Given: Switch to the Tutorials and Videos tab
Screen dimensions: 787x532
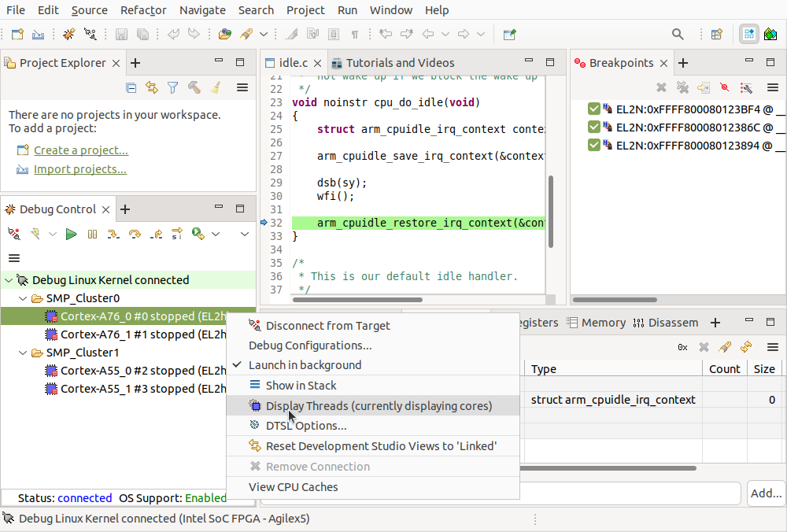Looking at the screenshot, I should (400, 63).
